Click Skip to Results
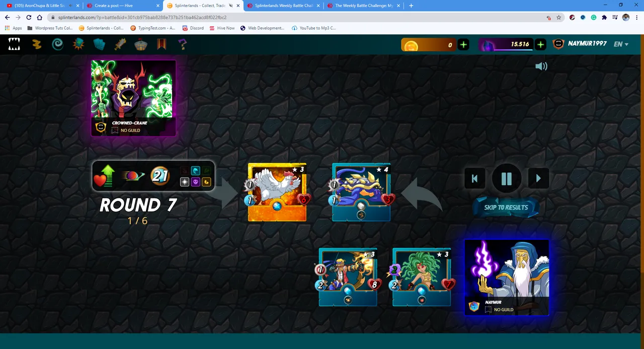The height and width of the screenshot is (349, 644). (x=506, y=207)
